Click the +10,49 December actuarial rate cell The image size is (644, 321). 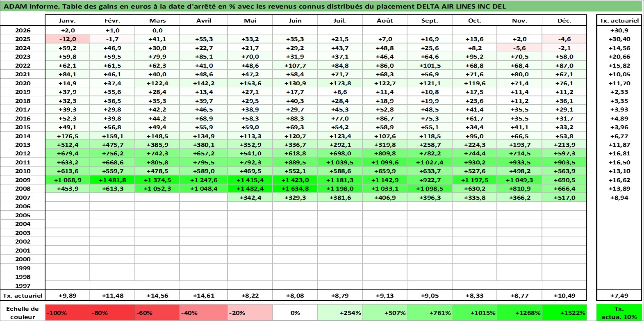tap(564, 296)
